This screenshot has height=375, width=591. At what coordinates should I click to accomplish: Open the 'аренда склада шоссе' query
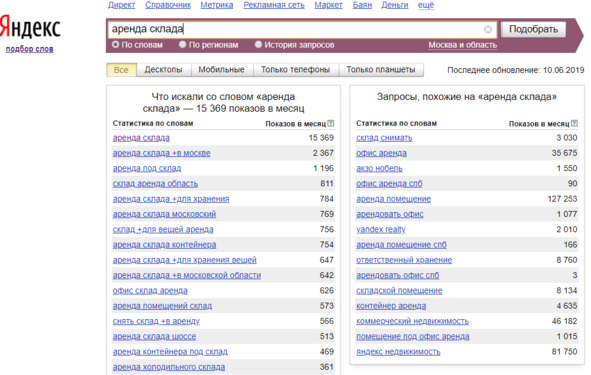point(155,337)
